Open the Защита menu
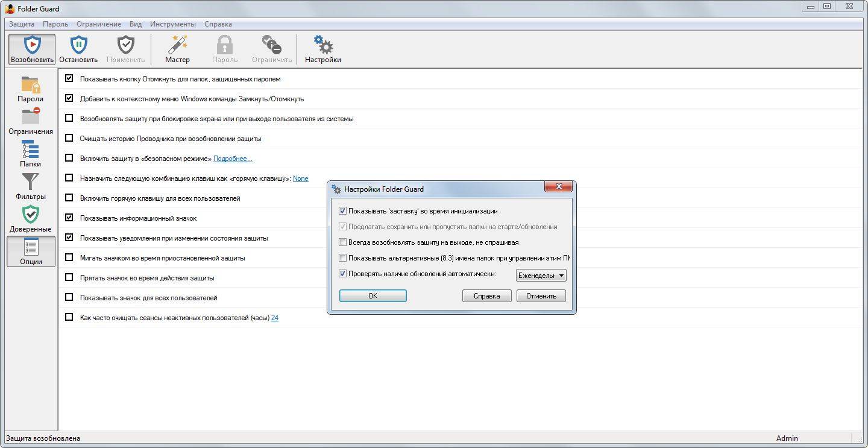868x448 pixels. click(x=21, y=24)
